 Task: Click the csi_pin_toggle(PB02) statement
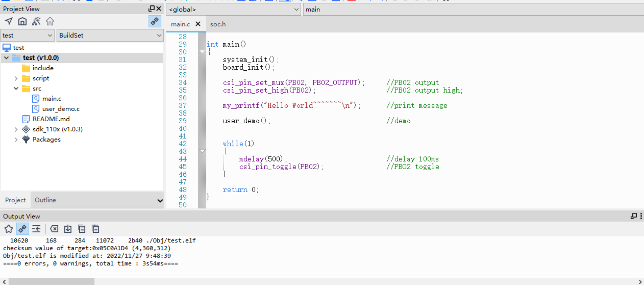[x=281, y=167]
